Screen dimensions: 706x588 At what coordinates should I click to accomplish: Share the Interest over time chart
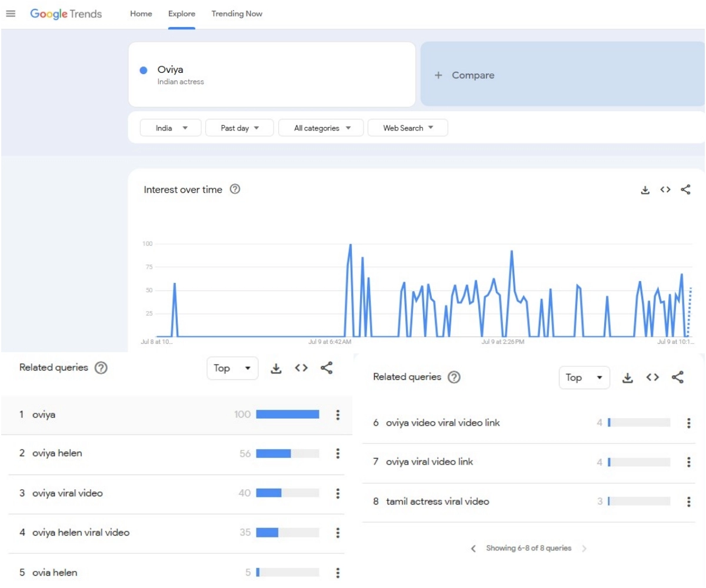[x=685, y=189]
